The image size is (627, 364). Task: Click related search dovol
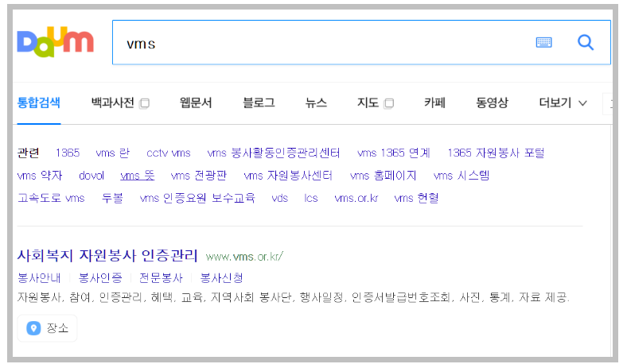tap(92, 176)
